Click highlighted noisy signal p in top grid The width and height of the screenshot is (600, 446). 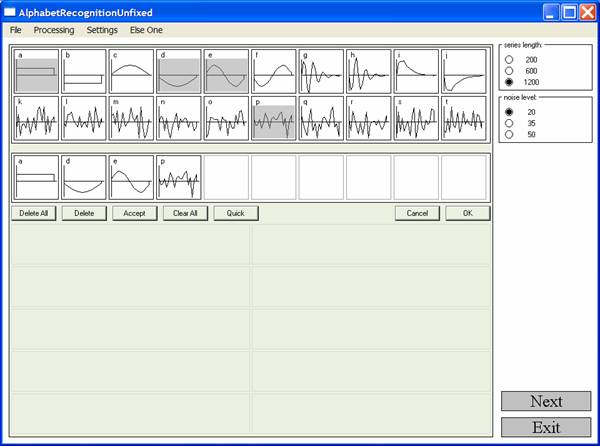274,118
